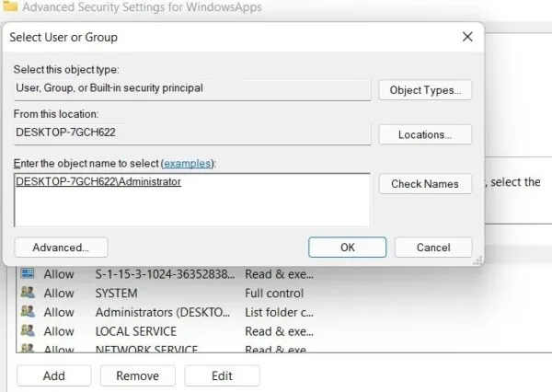This screenshot has width=552, height=392.
Task: Click Edit in Advanced Security Settings
Action: (222, 375)
